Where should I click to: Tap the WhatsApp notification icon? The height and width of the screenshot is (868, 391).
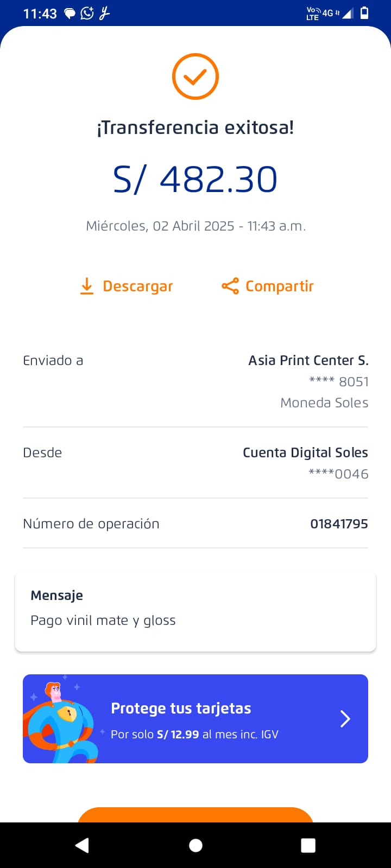click(x=87, y=14)
